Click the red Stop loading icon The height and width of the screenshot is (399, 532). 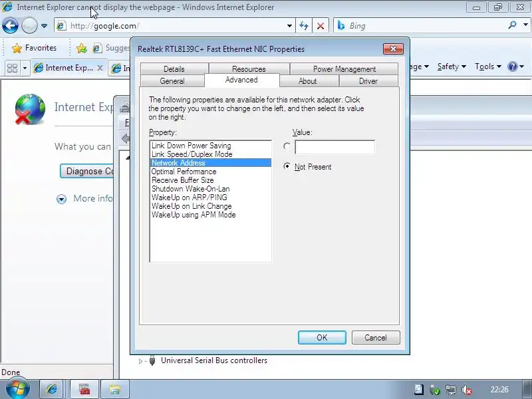(x=321, y=26)
